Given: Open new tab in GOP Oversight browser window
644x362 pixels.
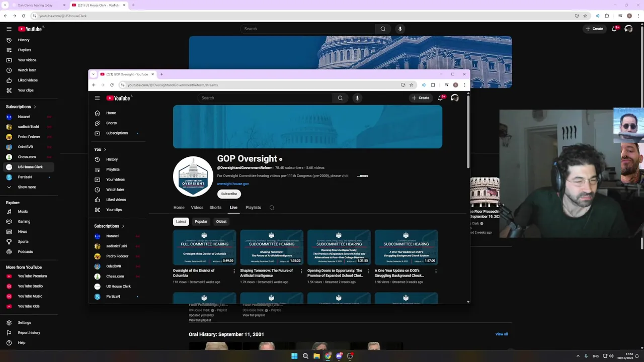Looking at the screenshot, I should 162,74.
